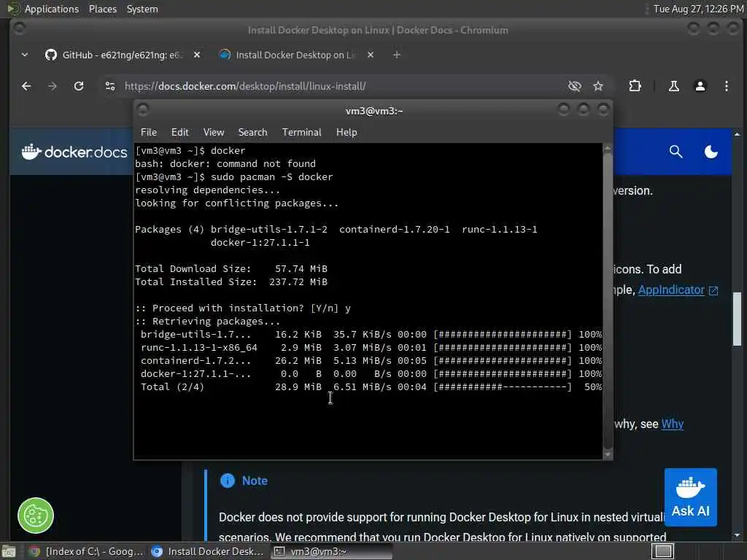Viewport: 747px width, 560px height.
Task: Click the terminal scrollbar up arrow
Action: (x=608, y=148)
